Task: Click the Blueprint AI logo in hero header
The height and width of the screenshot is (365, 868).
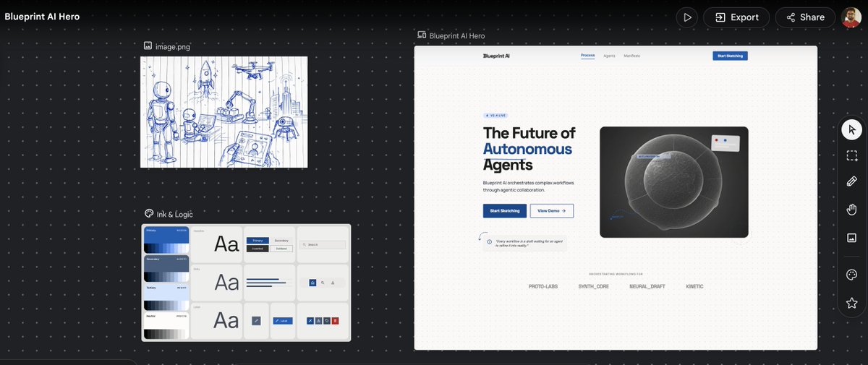Action: pyautogui.click(x=497, y=56)
